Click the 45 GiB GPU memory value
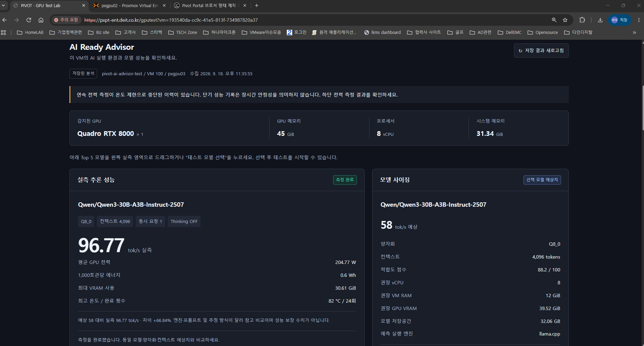Image resolution: width=644 pixels, height=346 pixels. (285, 134)
